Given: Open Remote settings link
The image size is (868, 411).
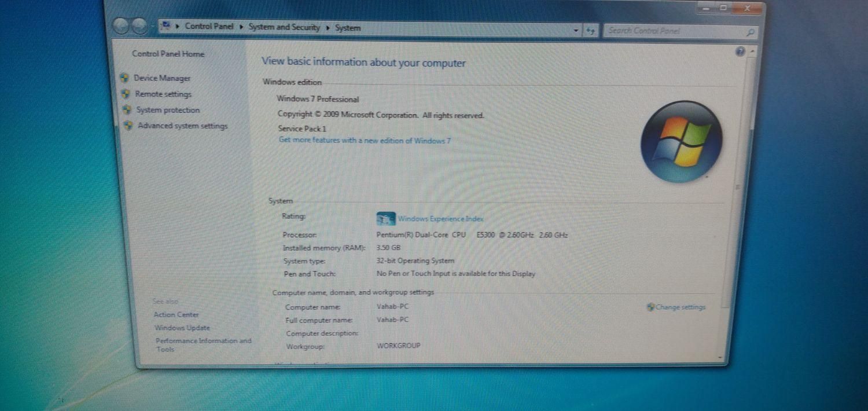Looking at the screenshot, I should pos(163,94).
